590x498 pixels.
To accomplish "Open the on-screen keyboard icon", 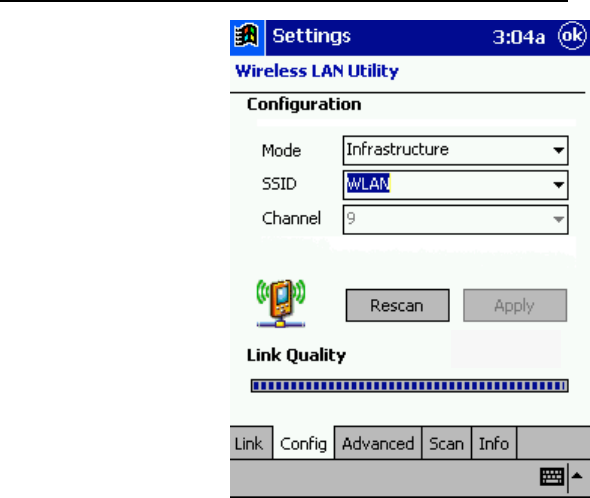I will pyautogui.click(x=552, y=477).
